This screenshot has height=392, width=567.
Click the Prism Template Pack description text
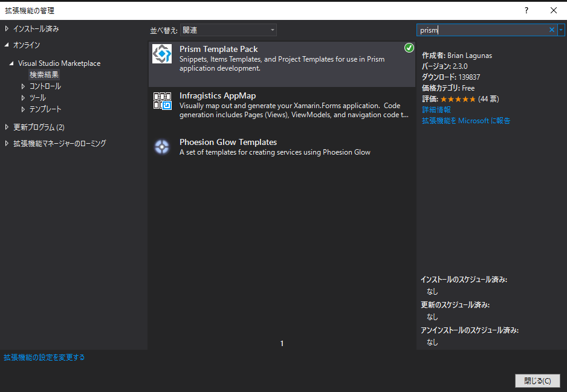point(282,63)
